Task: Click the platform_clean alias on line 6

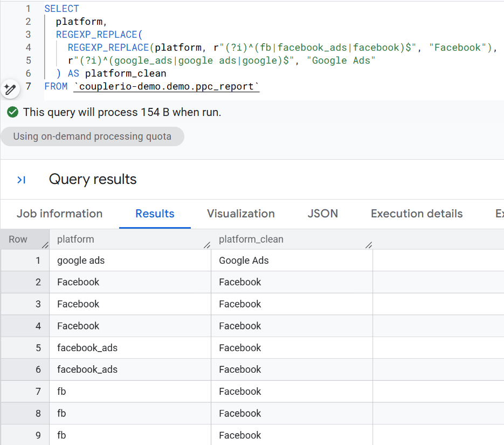Action: pos(126,73)
